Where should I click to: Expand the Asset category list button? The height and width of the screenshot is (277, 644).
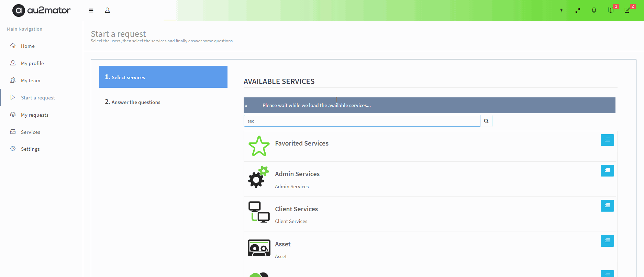(x=607, y=241)
